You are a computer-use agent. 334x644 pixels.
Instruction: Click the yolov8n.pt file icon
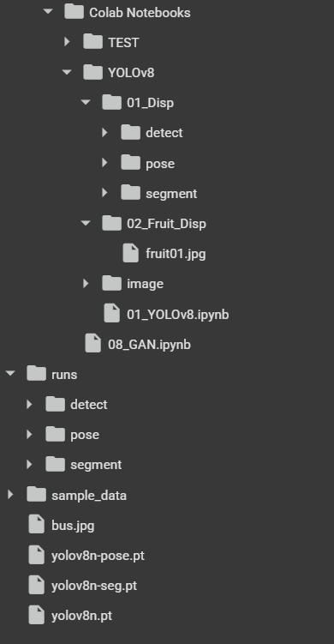click(36, 616)
